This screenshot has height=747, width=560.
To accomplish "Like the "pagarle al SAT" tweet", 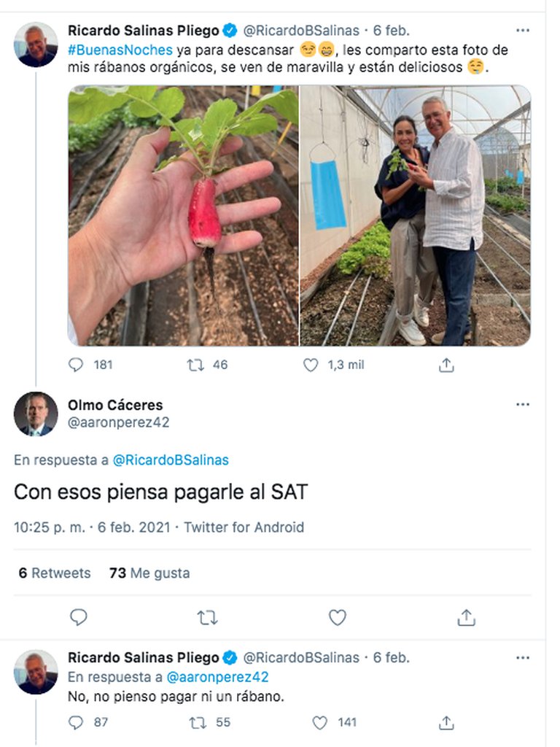I will point(337,618).
